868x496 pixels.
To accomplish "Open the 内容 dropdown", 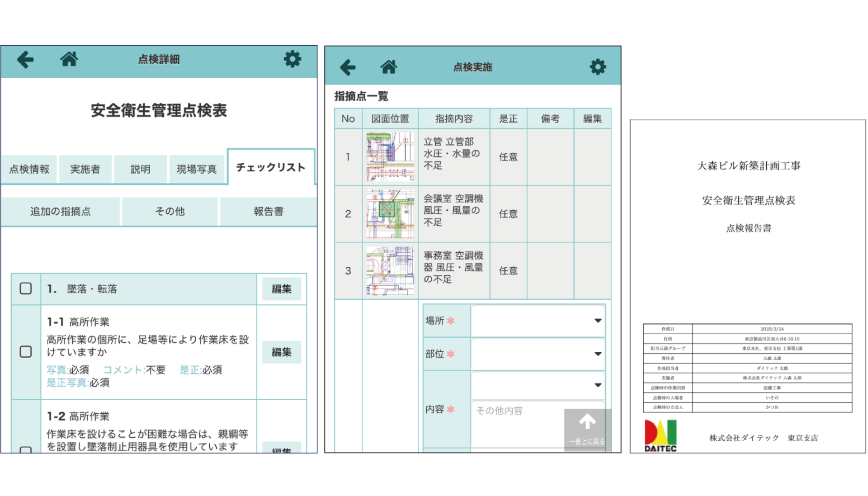I will tap(538, 385).
